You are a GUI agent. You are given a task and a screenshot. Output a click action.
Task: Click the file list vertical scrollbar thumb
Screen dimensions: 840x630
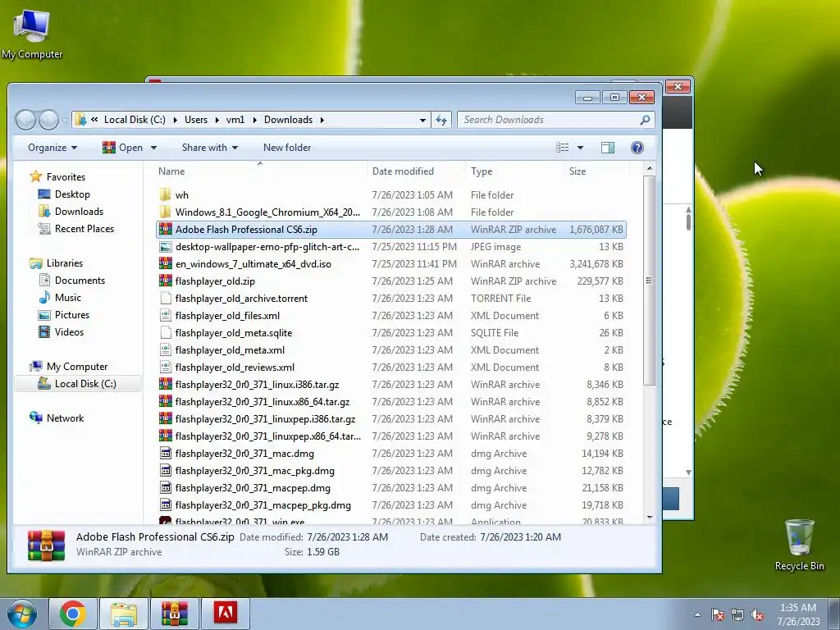coord(649,281)
